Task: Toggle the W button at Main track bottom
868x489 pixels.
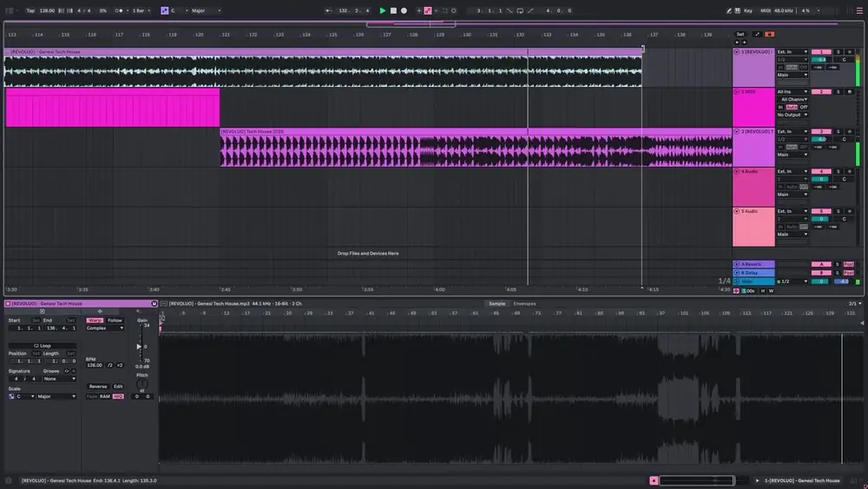Action: (771, 291)
